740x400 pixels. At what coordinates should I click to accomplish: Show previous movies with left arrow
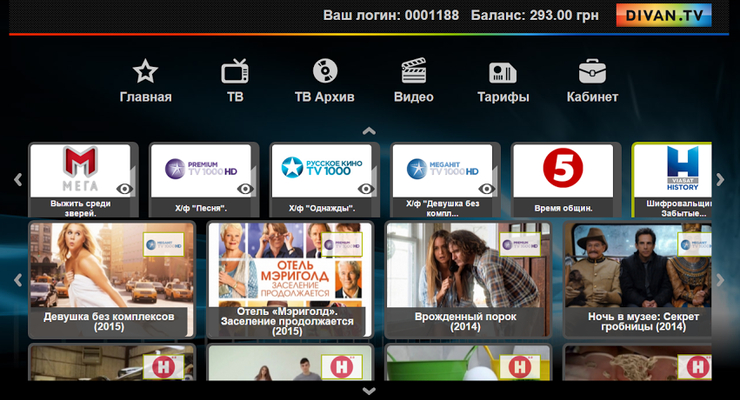click(18, 280)
